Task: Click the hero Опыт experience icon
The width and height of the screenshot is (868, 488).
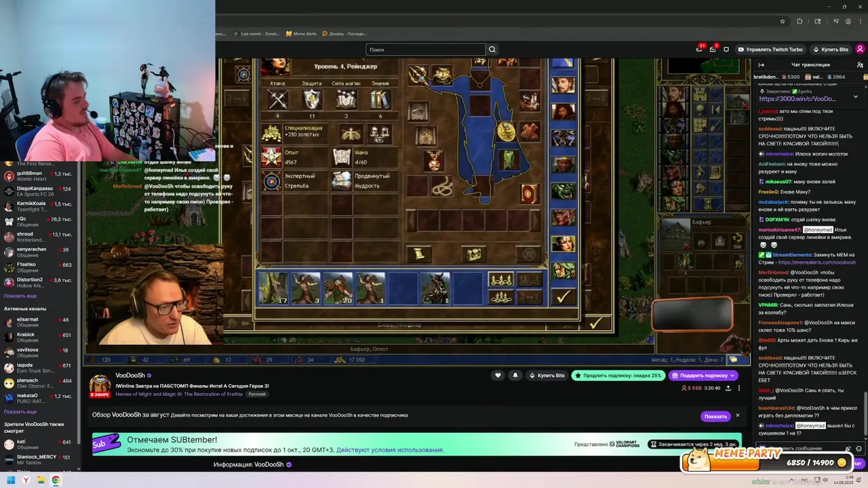Action: pos(271,157)
